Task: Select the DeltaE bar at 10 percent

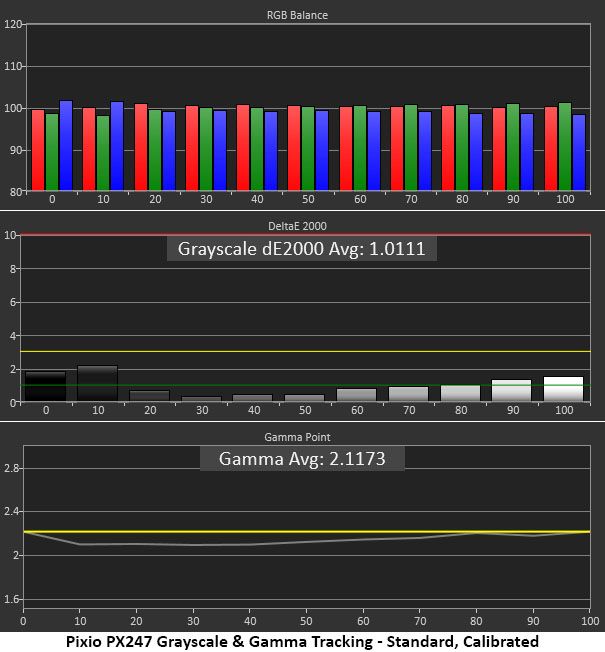Action: [98, 383]
